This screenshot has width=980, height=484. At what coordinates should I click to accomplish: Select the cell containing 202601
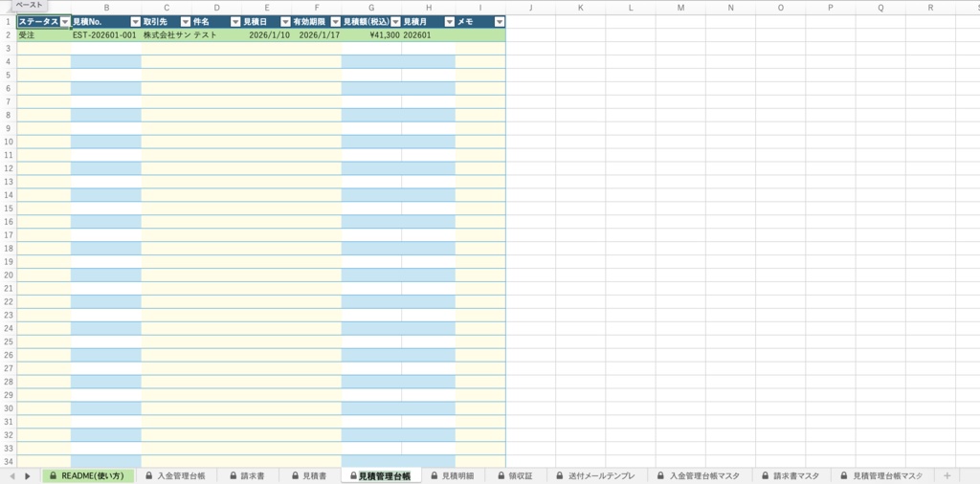[x=428, y=35]
